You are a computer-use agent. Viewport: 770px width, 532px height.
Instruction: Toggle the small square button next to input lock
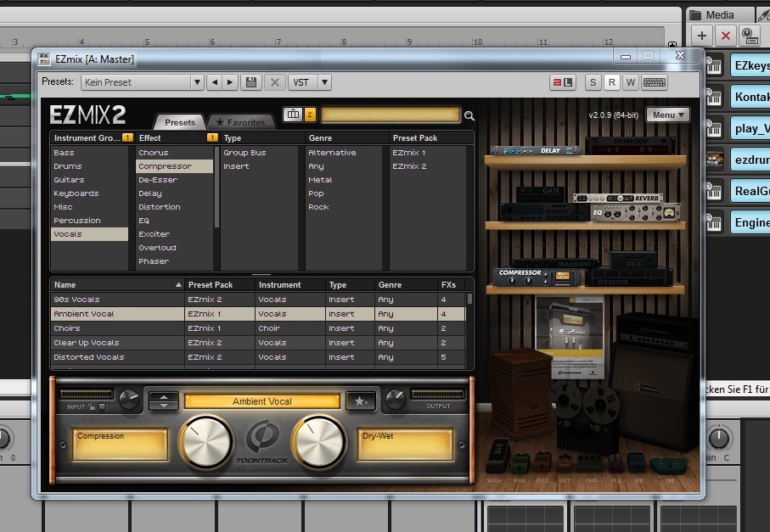[102, 406]
